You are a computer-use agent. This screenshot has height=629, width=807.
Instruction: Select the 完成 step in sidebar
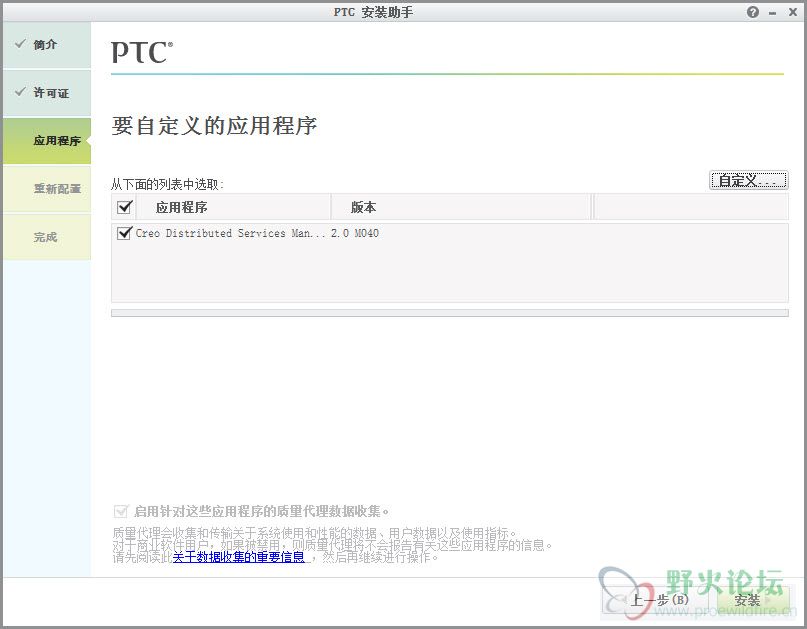click(47, 237)
